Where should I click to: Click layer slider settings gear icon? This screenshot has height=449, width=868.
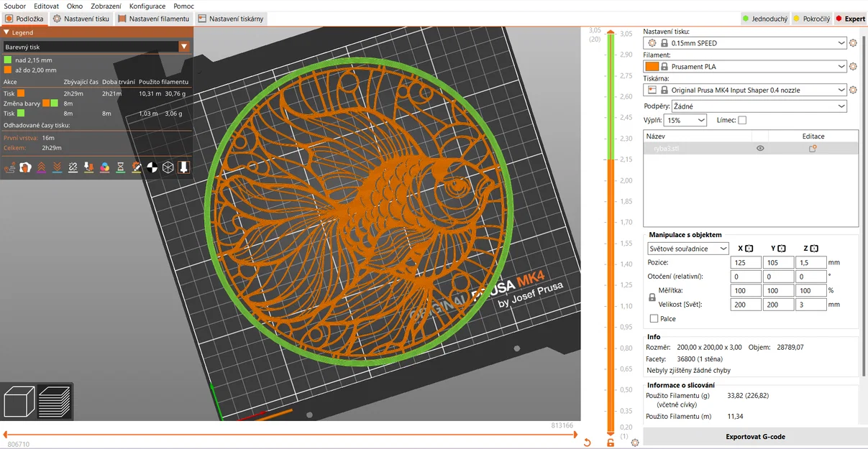pyautogui.click(x=635, y=443)
